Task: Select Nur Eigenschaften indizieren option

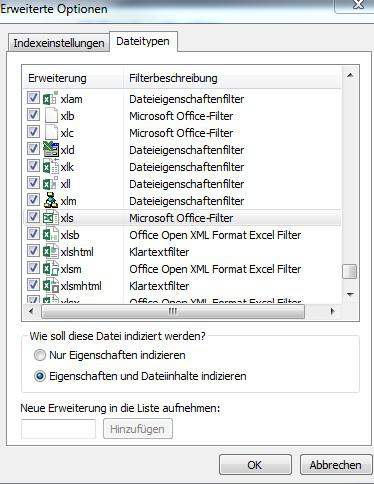Action: 40,355
